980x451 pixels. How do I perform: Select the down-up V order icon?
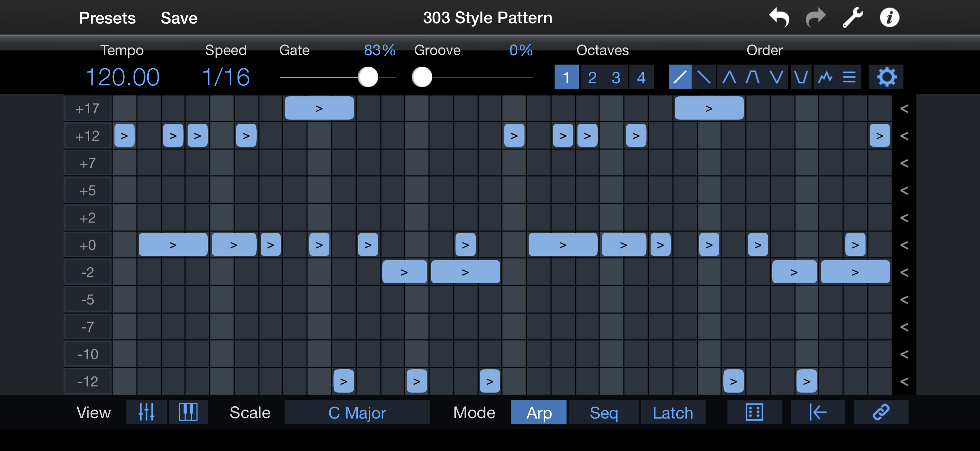(776, 77)
